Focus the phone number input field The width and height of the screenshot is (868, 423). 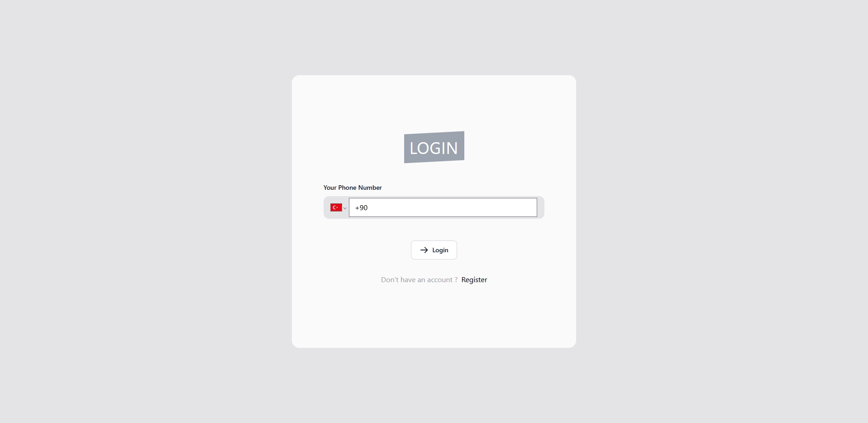[443, 207]
